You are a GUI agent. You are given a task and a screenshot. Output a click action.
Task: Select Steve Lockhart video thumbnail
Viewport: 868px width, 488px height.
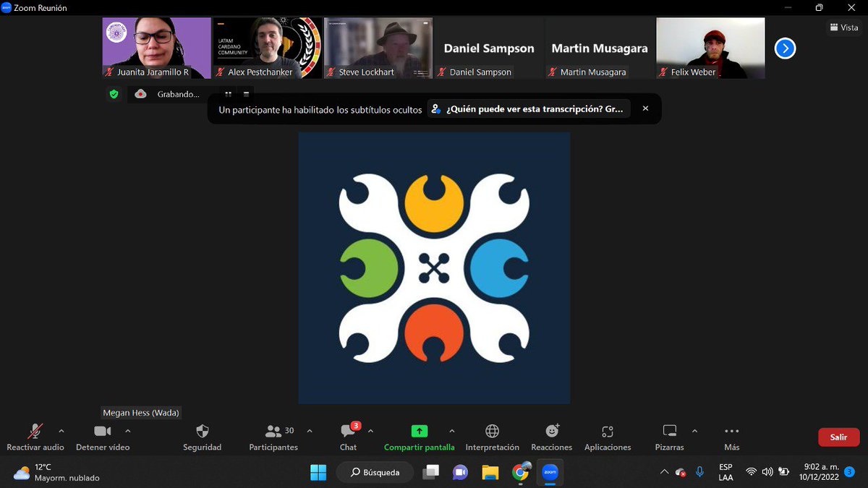point(378,48)
